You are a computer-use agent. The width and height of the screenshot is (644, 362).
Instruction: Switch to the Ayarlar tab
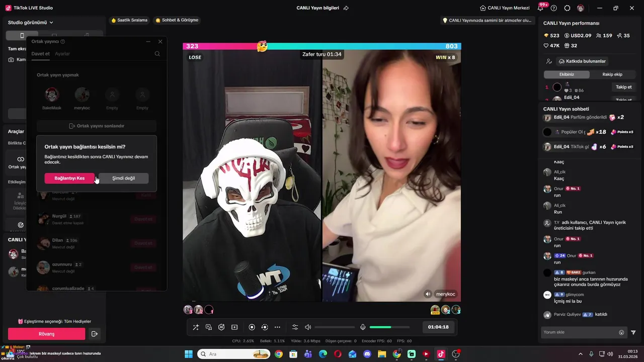(62, 54)
